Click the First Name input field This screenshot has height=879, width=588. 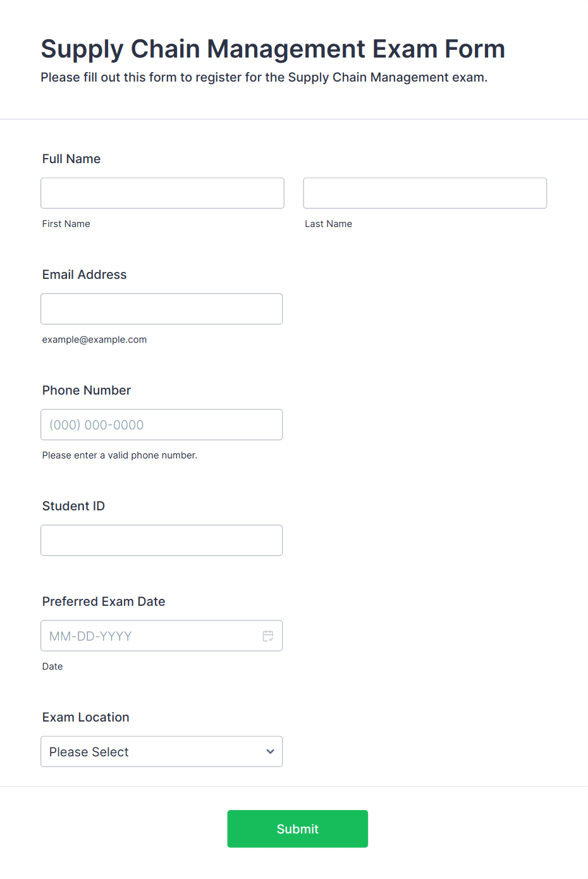(162, 193)
